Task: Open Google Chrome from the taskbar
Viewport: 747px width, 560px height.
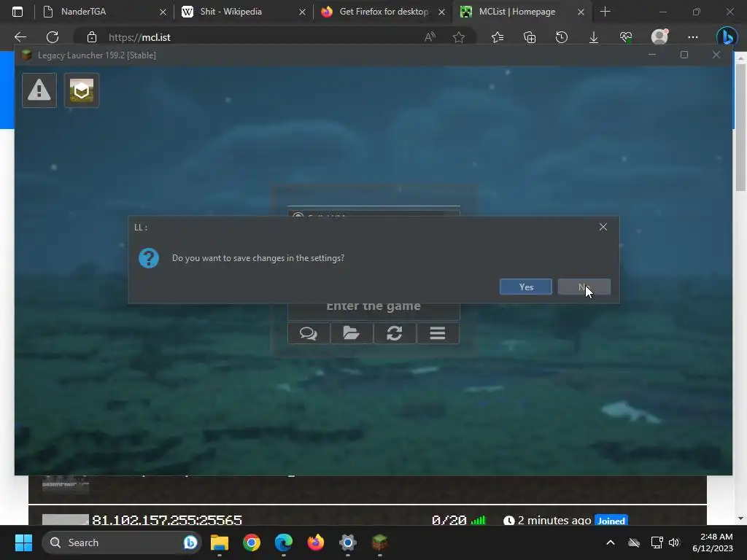Action: tap(252, 542)
